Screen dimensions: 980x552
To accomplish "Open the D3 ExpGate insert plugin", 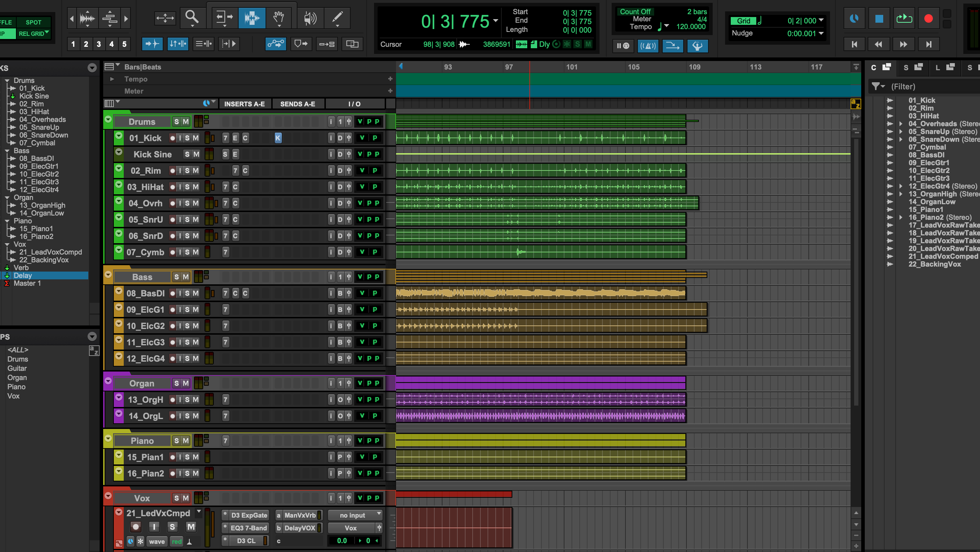I will 249,515.
